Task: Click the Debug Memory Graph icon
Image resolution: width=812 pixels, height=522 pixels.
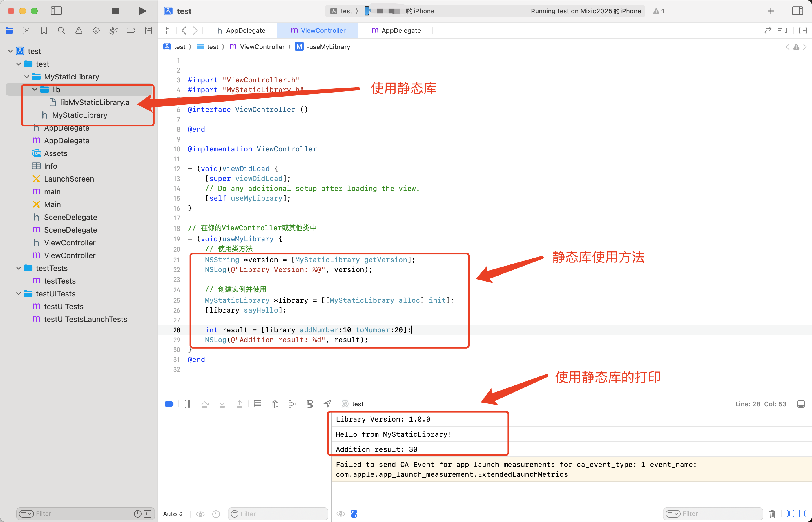Action: [x=292, y=404]
